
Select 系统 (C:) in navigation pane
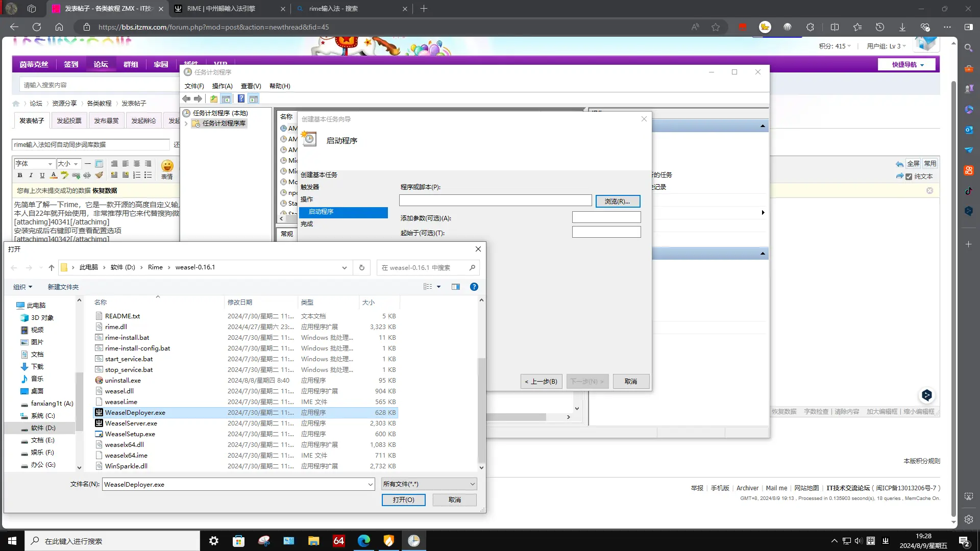(x=42, y=416)
